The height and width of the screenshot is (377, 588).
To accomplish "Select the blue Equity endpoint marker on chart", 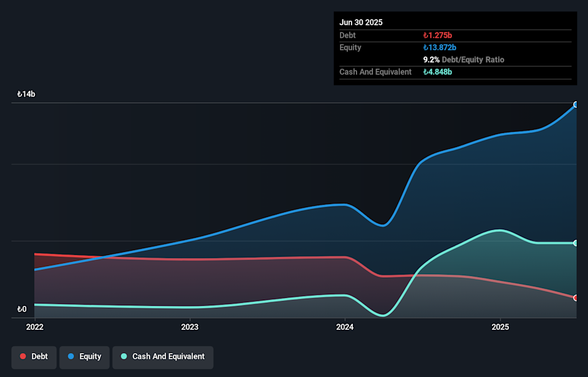I will 576,105.
